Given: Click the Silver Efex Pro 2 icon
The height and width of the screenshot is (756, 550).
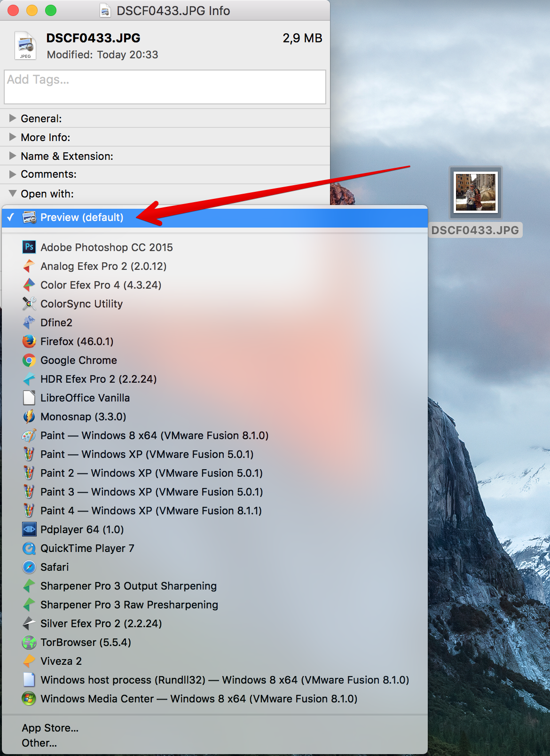Looking at the screenshot, I should (x=29, y=623).
